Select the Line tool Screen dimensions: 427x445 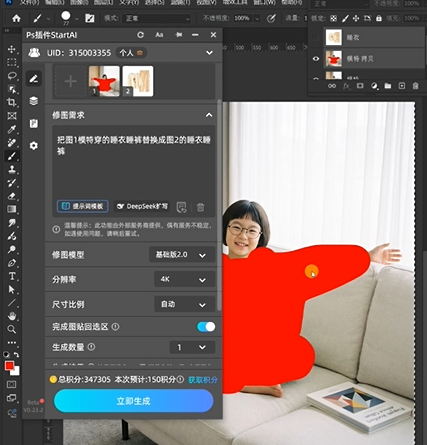[12, 303]
